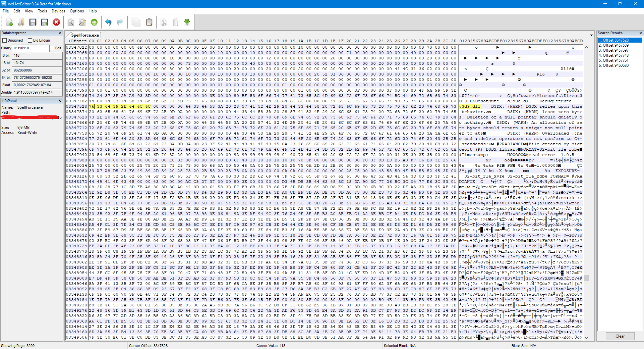Open Find and Replace with the pencil-magnifier icon

82,22
